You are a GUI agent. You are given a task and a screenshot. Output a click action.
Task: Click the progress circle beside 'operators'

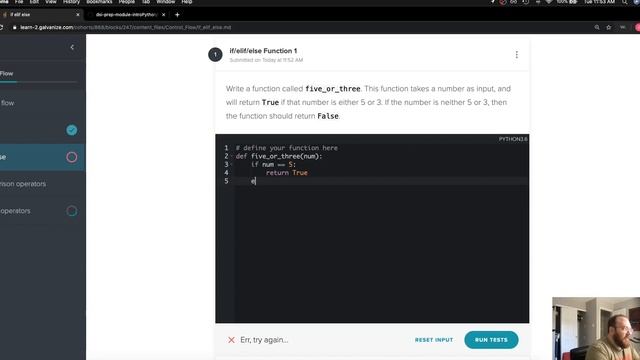(x=72, y=211)
